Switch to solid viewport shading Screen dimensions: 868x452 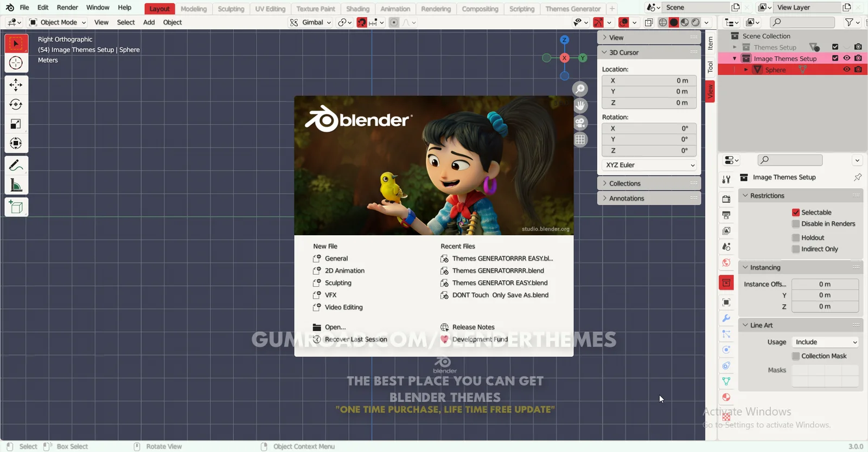coord(674,22)
